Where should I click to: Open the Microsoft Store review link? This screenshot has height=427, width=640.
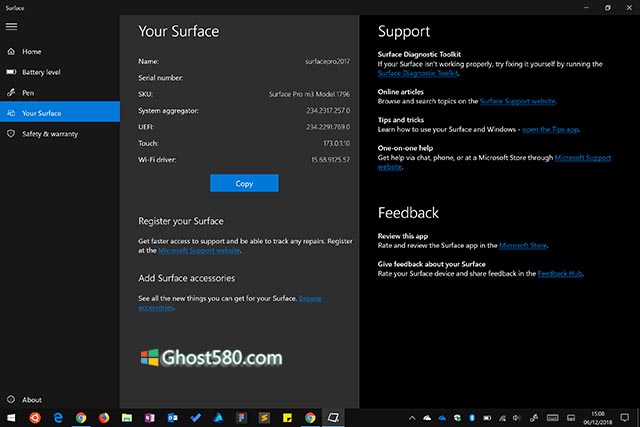tap(523, 245)
